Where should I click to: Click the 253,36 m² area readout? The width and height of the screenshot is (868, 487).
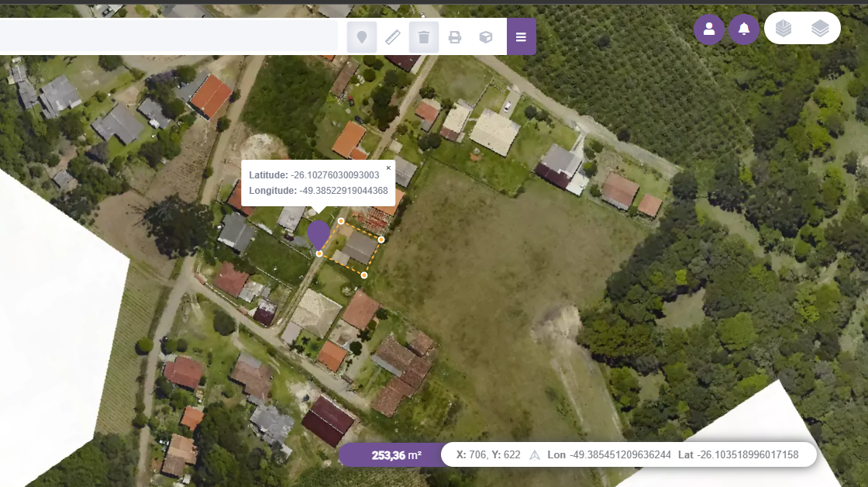(x=396, y=455)
